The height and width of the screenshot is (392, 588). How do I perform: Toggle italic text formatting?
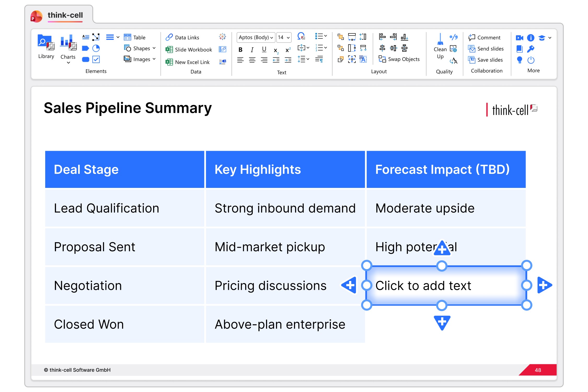[252, 50]
